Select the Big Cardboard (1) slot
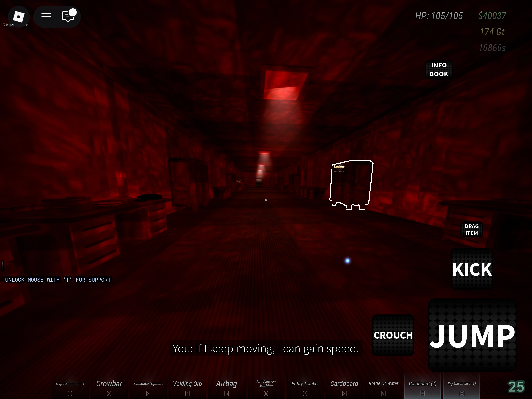 tap(462, 386)
